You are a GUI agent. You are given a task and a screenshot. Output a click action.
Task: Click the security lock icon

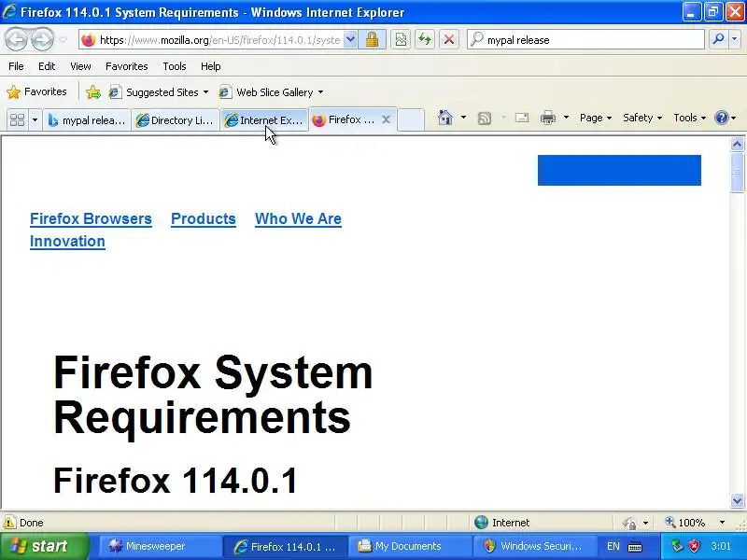click(x=372, y=40)
